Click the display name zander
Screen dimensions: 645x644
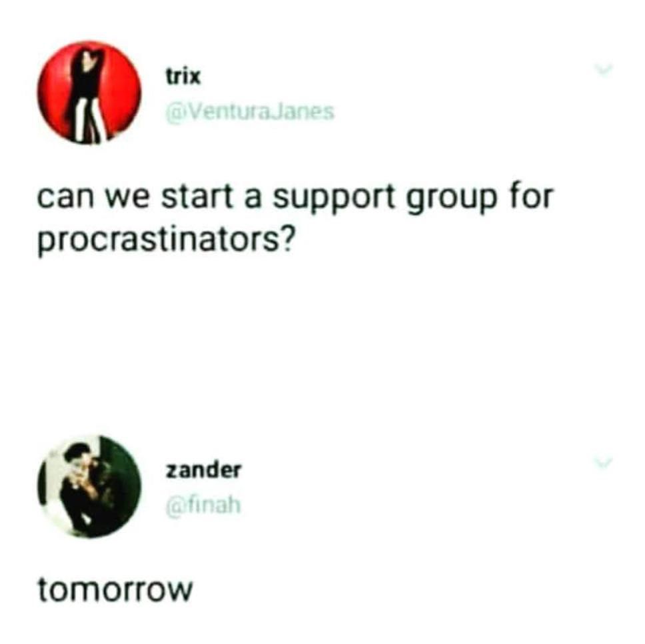[203, 470]
